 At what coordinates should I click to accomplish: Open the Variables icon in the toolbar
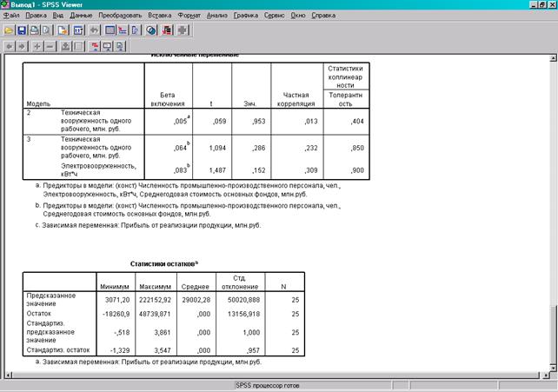[x=135, y=30]
